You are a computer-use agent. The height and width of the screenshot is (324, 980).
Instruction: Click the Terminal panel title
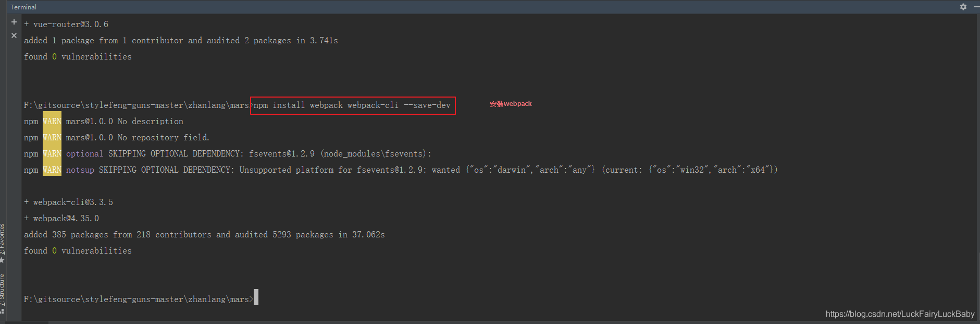pyautogui.click(x=23, y=7)
